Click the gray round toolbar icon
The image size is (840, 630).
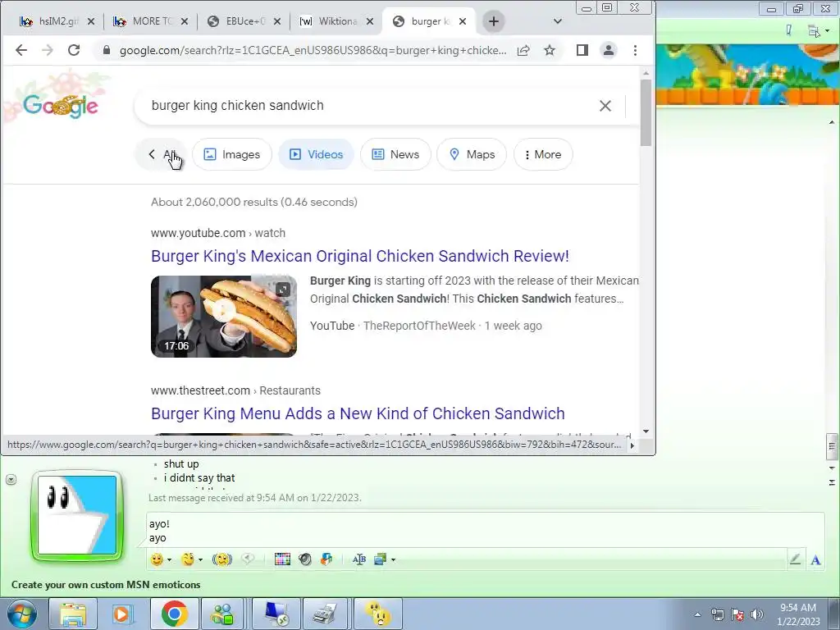coord(305,559)
